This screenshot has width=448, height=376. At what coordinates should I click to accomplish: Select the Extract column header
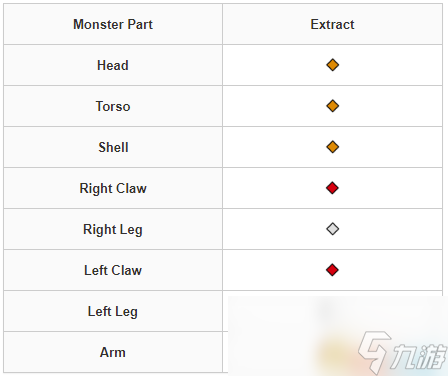332,24
